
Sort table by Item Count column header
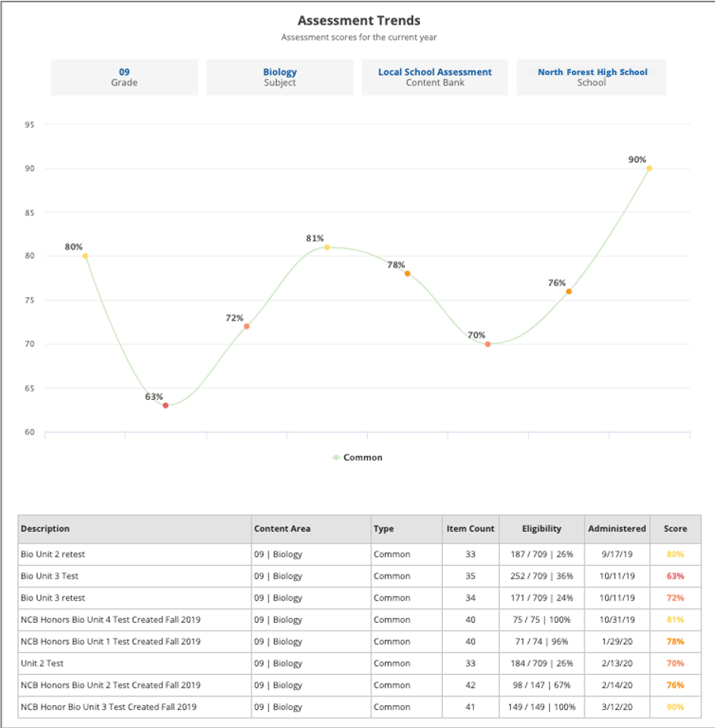coord(471,529)
